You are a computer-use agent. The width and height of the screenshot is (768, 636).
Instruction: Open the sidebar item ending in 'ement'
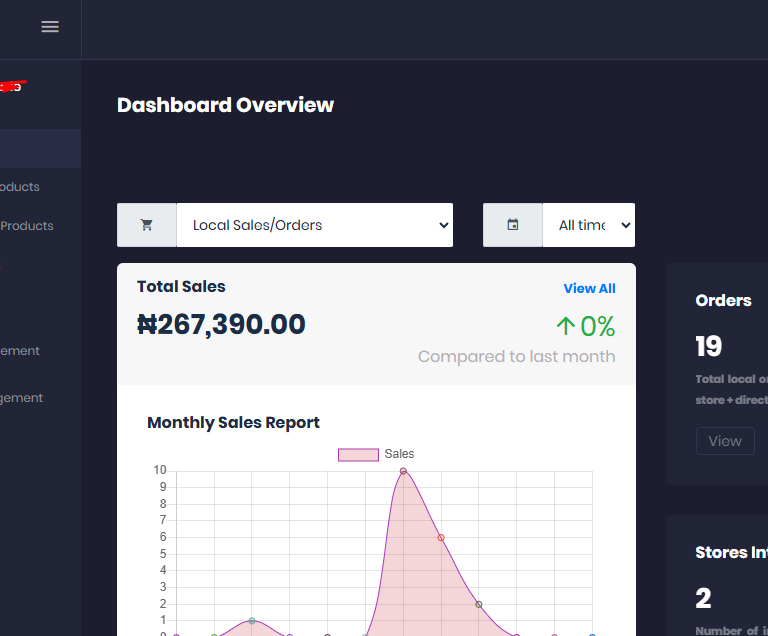point(20,351)
